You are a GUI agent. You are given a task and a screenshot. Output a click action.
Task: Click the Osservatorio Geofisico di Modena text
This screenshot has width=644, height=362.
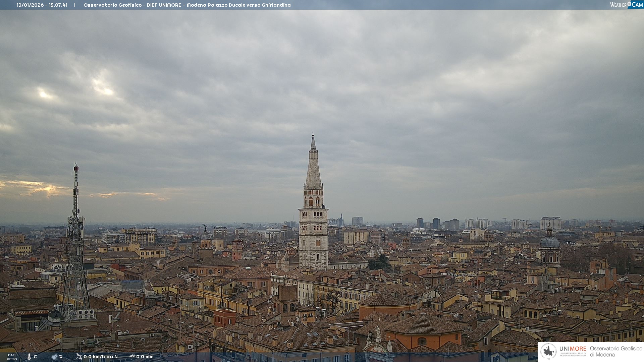coord(616,351)
